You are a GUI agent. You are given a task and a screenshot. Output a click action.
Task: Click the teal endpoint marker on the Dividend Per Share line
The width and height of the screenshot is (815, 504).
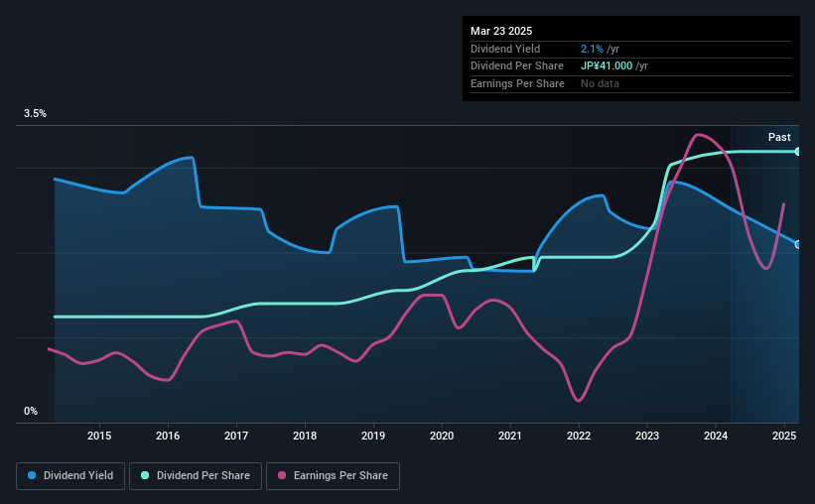coord(798,152)
